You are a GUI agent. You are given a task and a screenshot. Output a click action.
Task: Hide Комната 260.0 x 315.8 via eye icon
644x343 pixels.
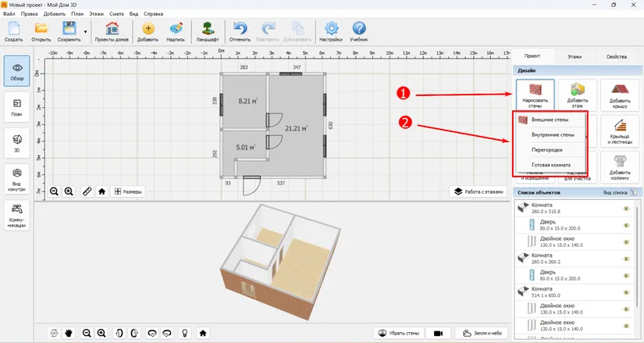[626, 209]
